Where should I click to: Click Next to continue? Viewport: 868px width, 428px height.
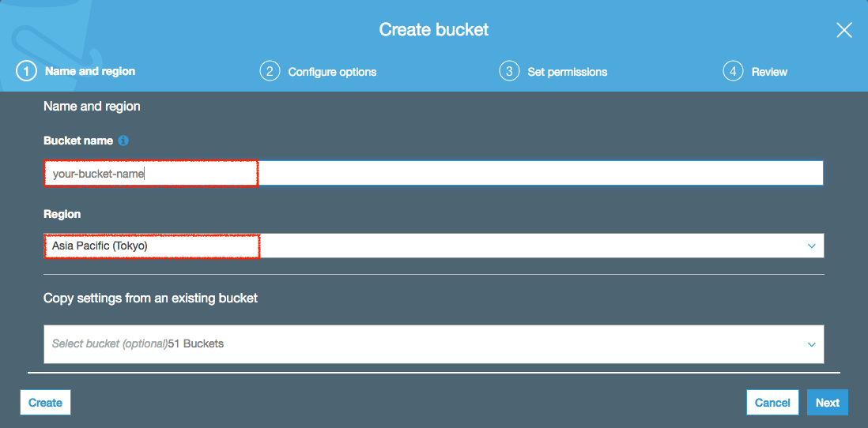tap(828, 403)
